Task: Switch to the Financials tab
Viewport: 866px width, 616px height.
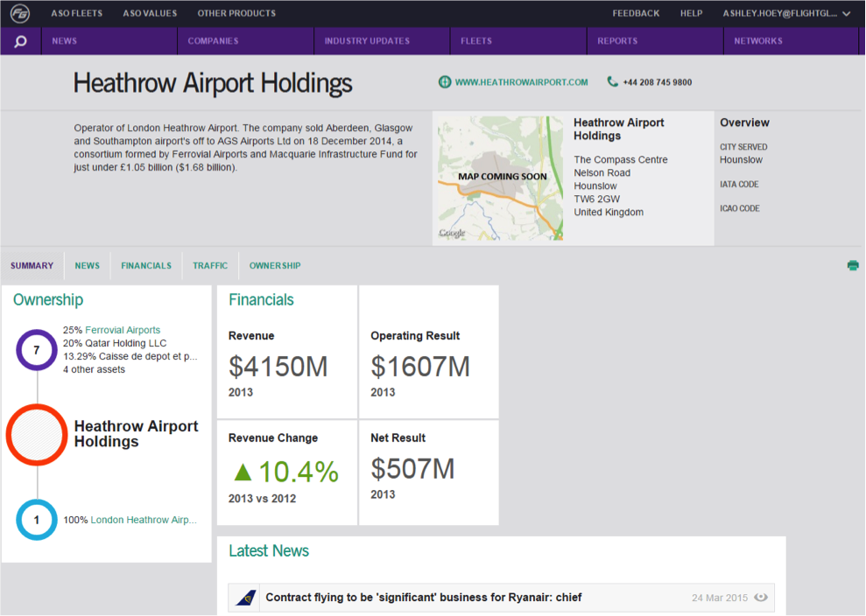Action: 146,266
